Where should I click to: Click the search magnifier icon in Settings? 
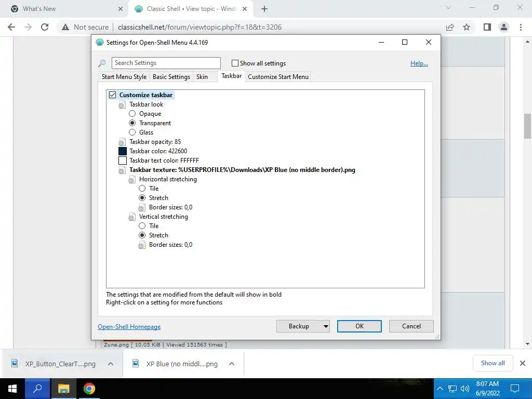(102, 63)
